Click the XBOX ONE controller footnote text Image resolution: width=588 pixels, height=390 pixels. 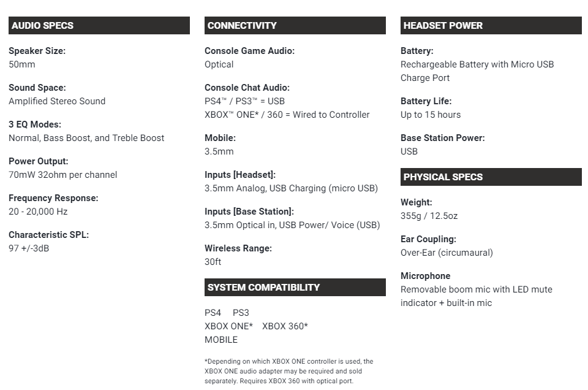point(288,371)
